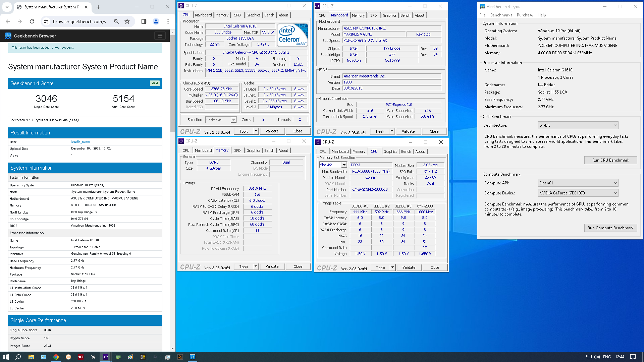The width and height of the screenshot is (644, 362).
Task: Open the paint palette app on taskbar
Action: point(130,357)
